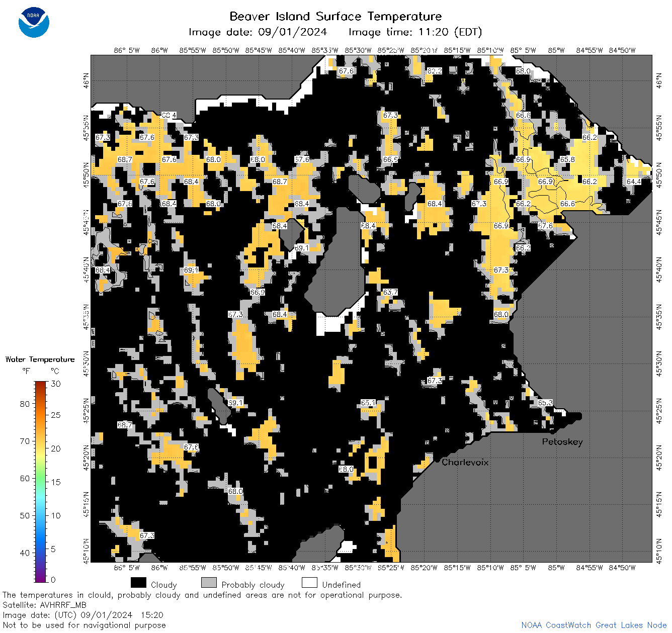Image resolution: width=672 pixels, height=633 pixels.
Task: Click the operational purpose disclaimer sentence
Action: coord(202,595)
